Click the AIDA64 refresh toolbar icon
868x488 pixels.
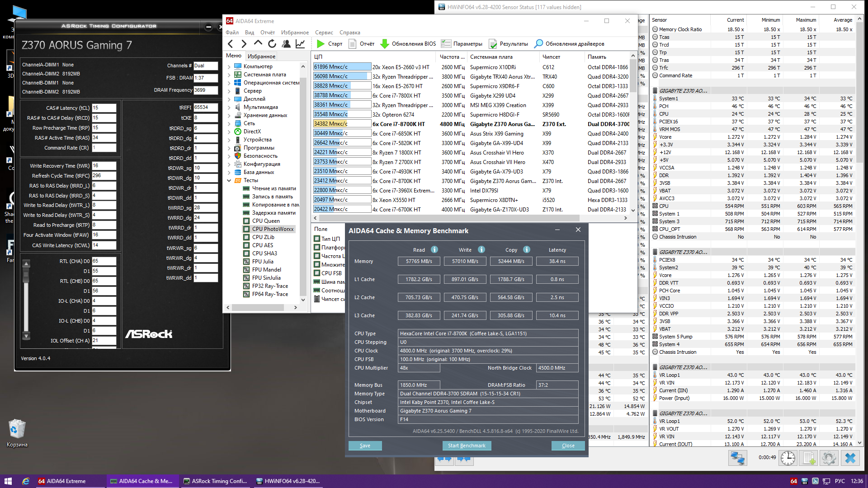click(272, 44)
